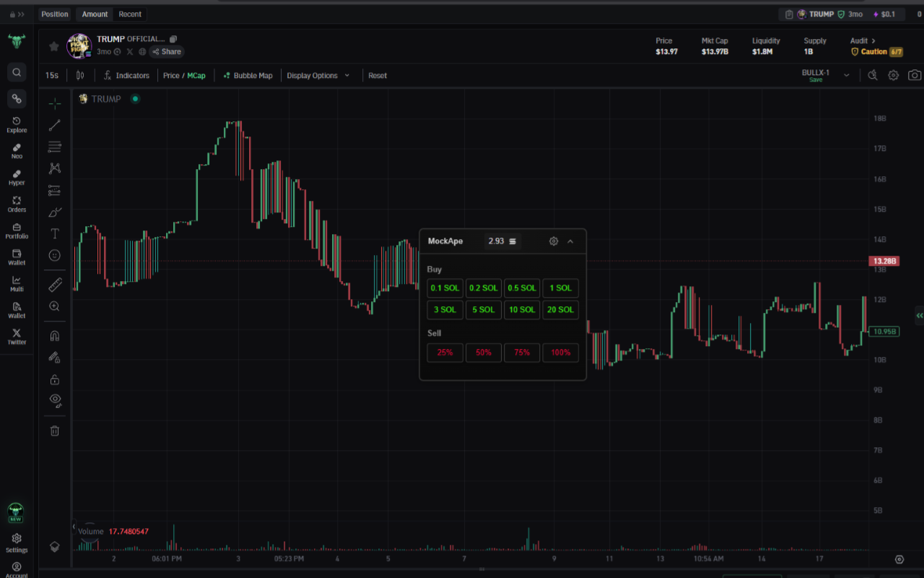Image resolution: width=924 pixels, height=578 pixels.
Task: Select the Text annotation tool
Action: 54,233
